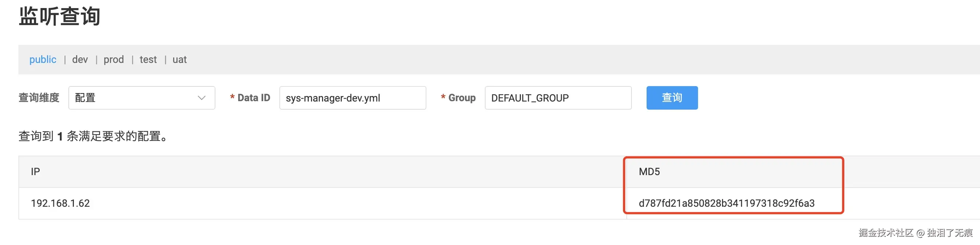Select the dev namespace tab
The image size is (980, 245).
point(80,60)
